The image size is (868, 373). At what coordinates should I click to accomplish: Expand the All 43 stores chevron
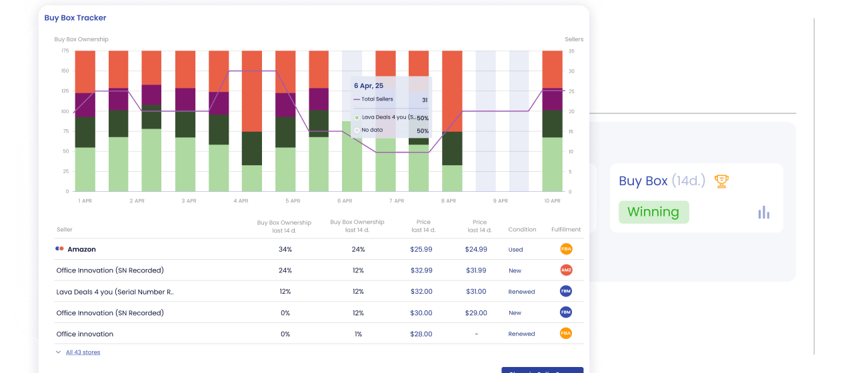[59, 352]
